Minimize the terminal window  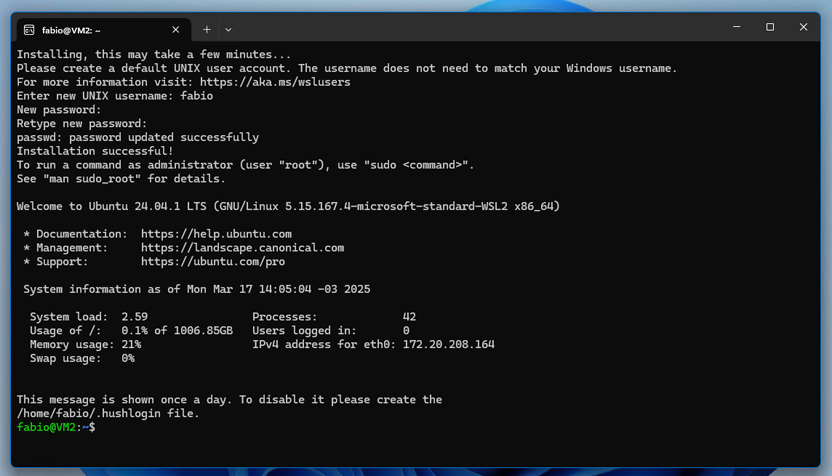pyautogui.click(x=736, y=27)
